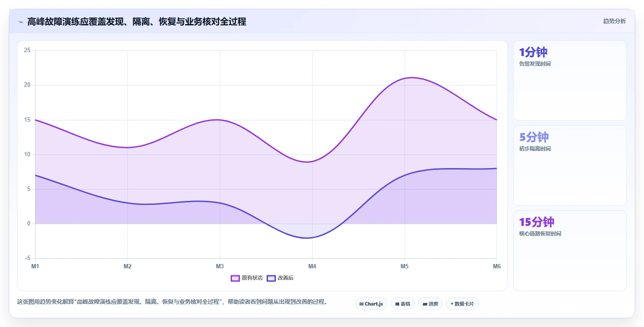Click the 原有状态 line peak near M5

tap(411, 77)
